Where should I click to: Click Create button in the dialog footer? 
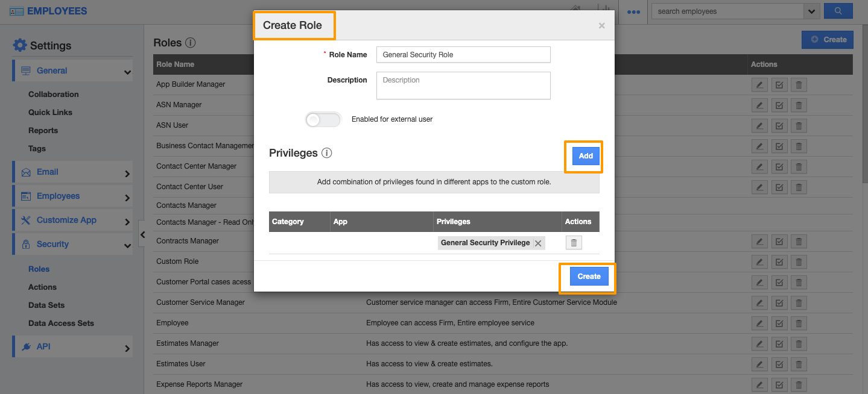click(x=589, y=277)
